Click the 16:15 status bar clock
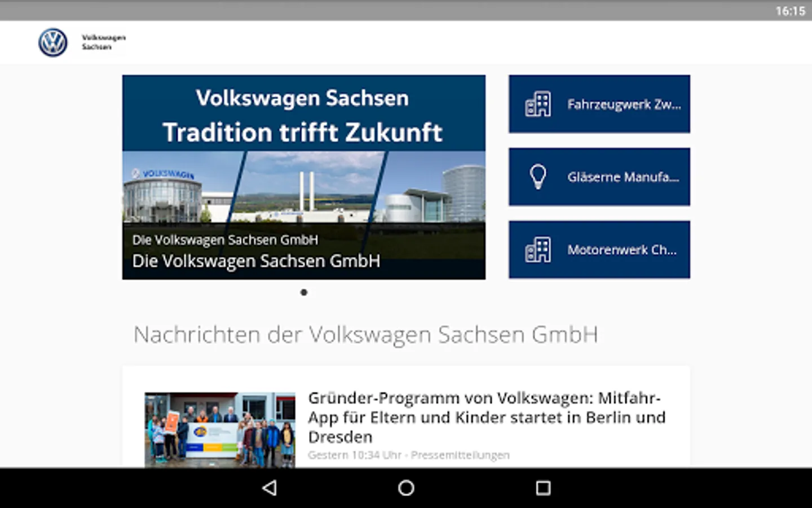The width and height of the screenshot is (812, 508). (790, 11)
